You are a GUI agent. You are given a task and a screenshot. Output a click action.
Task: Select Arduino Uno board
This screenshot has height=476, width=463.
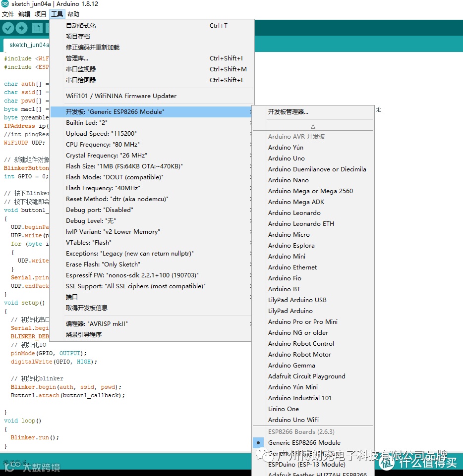tap(313, 159)
